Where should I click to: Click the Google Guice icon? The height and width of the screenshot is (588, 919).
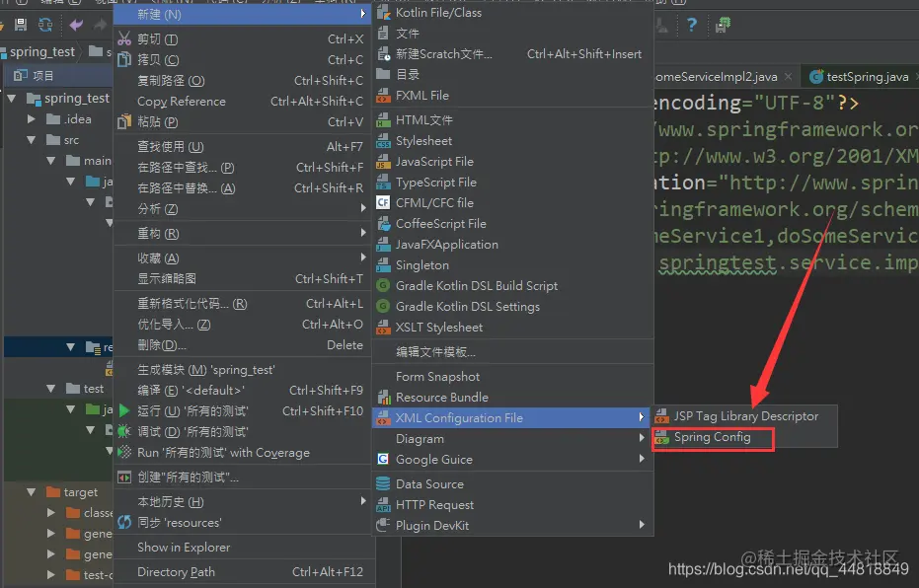(x=383, y=459)
